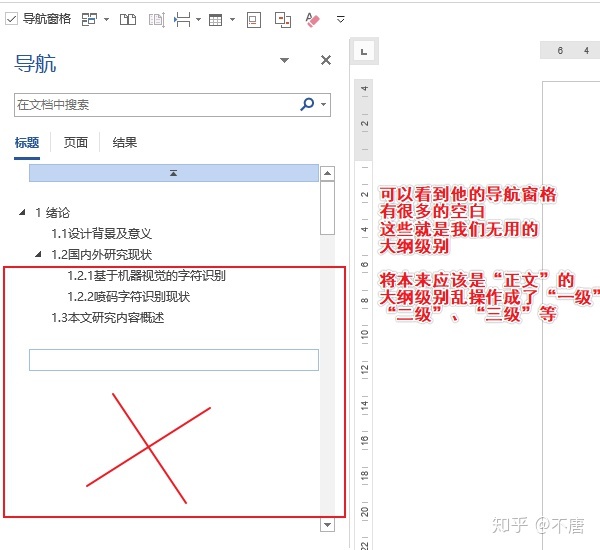Image resolution: width=600 pixels, height=550 pixels.
Task: Click the insert table icon
Action: tap(215, 20)
